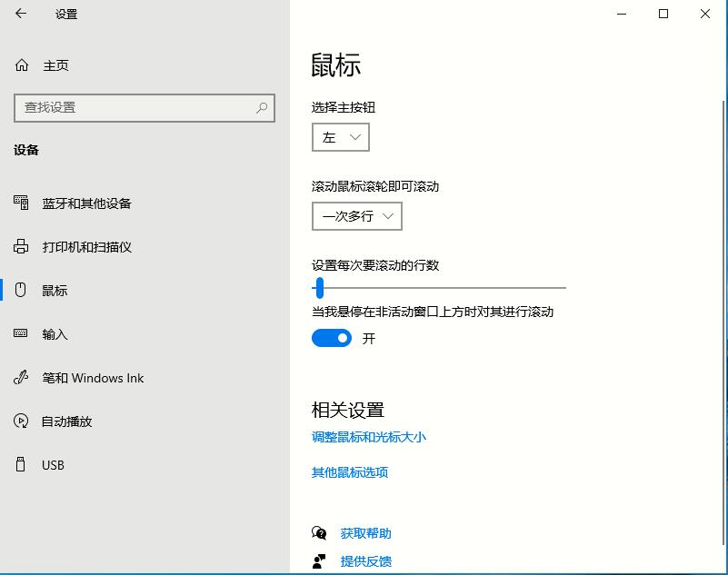728x575 pixels.
Task: Click the 查找设置 search box
Action: tap(145, 108)
